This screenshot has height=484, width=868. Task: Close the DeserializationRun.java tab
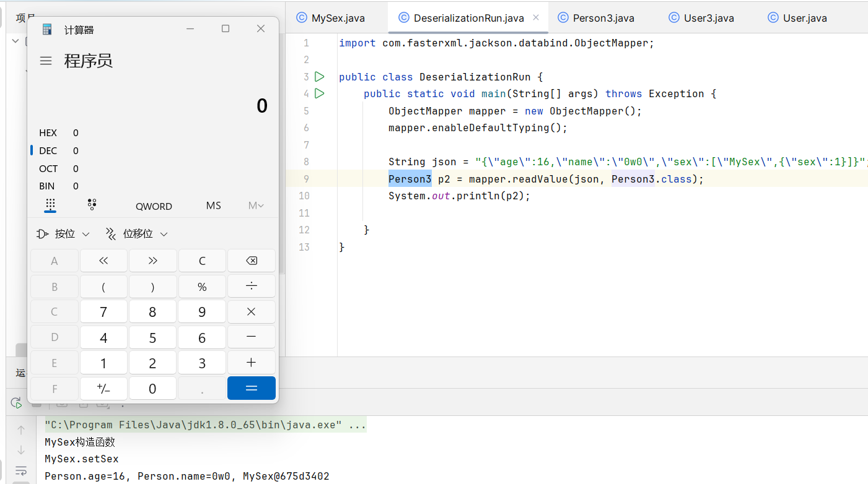tap(536, 17)
